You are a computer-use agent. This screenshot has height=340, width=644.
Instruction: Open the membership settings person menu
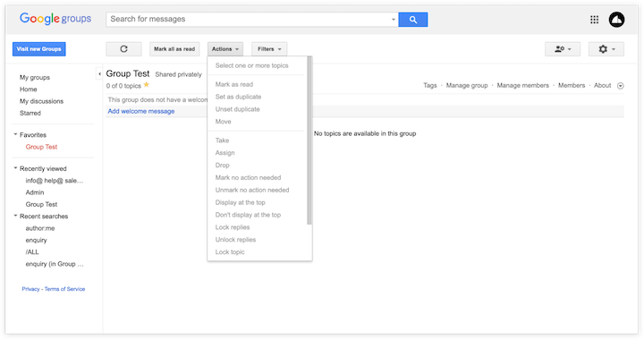point(563,49)
